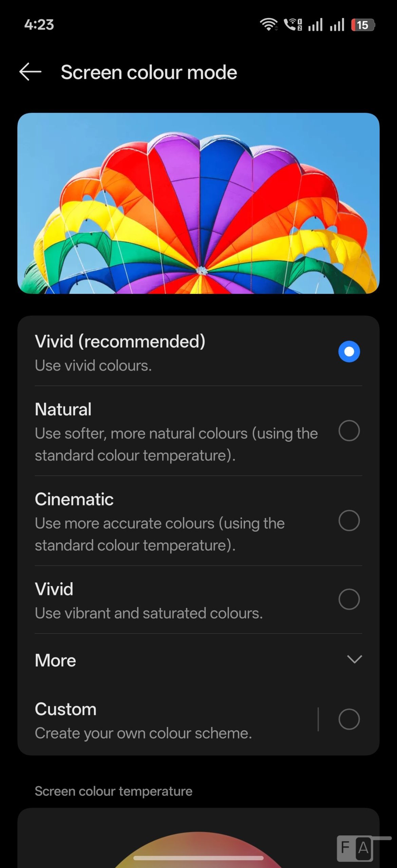
Task: Tap the Screen colour mode page title
Action: [149, 72]
